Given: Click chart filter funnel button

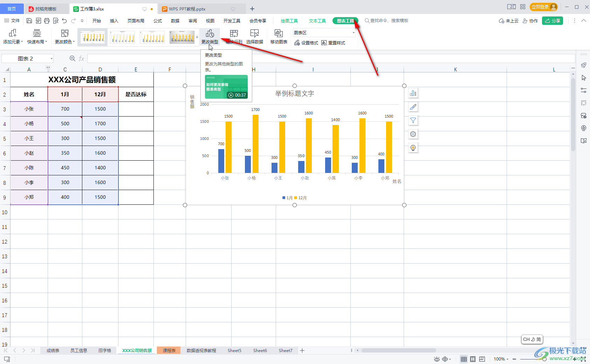Looking at the screenshot, I should [x=413, y=121].
